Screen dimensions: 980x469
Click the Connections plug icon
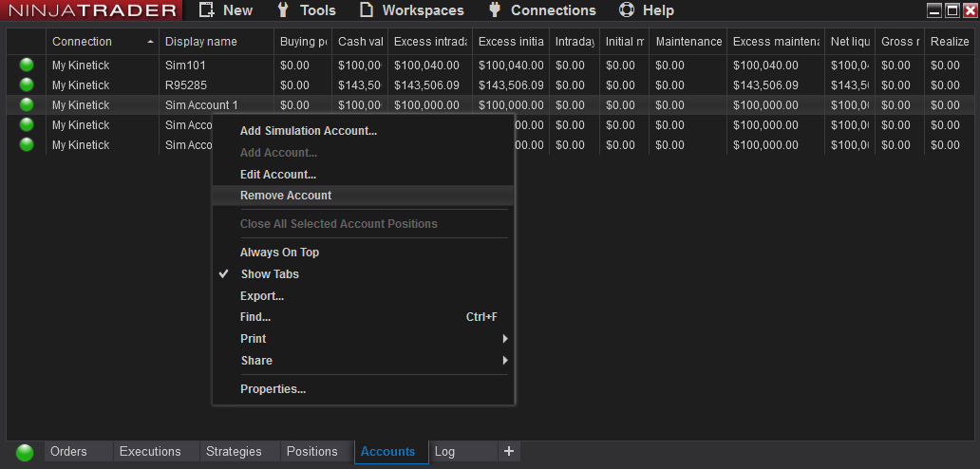pyautogui.click(x=495, y=10)
